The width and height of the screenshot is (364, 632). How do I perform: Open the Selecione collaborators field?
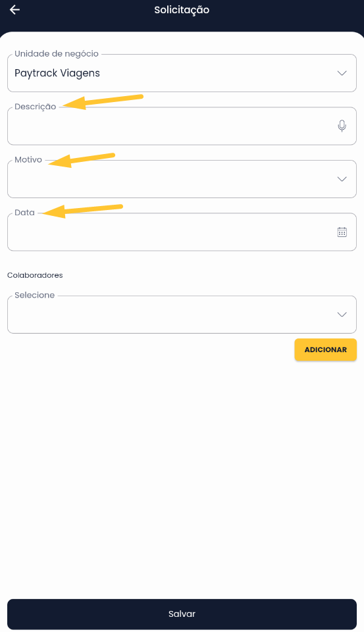pos(182,315)
